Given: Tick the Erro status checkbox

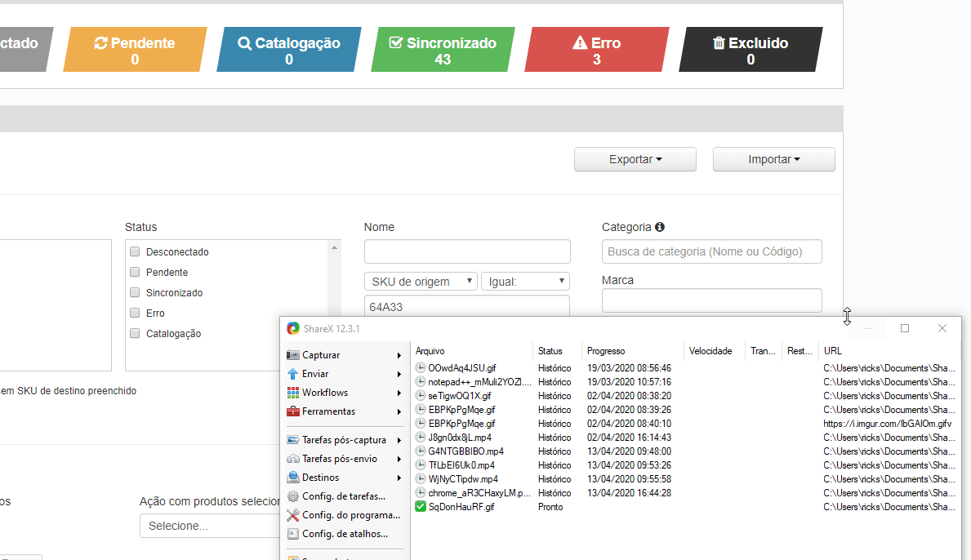Looking at the screenshot, I should pyautogui.click(x=136, y=313).
